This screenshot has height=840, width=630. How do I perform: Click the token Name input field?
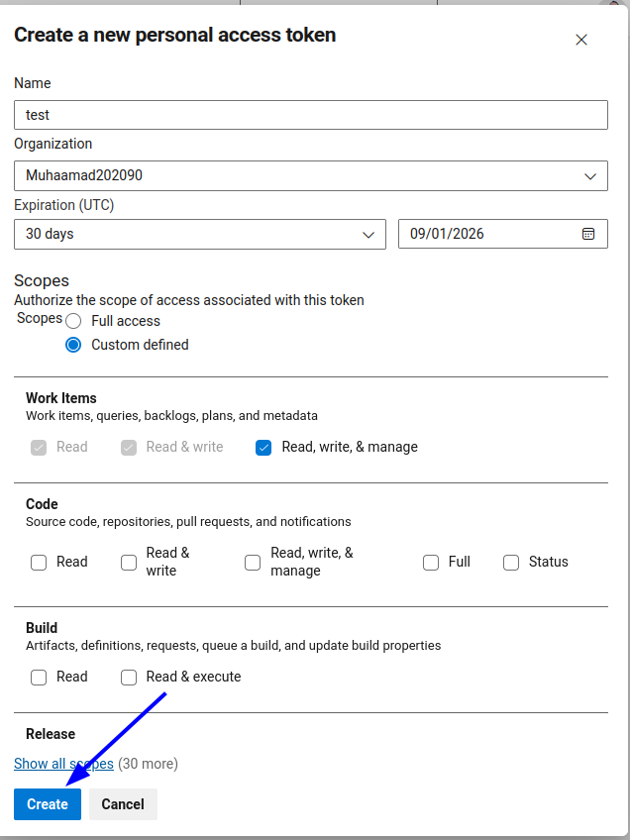point(310,115)
